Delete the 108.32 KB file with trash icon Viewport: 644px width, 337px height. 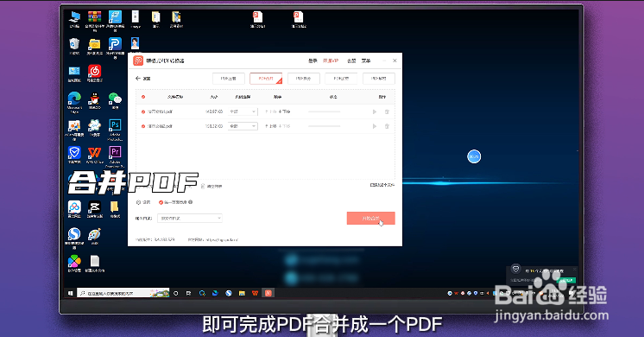point(387,126)
